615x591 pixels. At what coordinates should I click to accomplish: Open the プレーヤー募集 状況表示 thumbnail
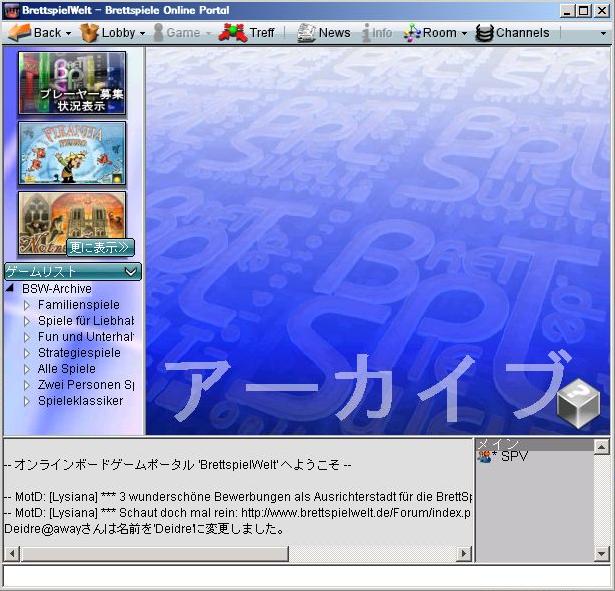(72, 83)
